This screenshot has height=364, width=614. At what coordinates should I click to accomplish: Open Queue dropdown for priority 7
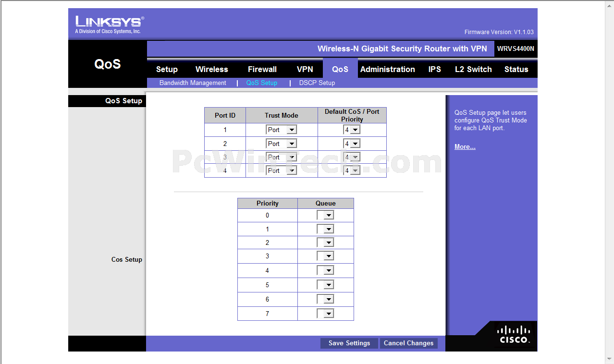pyautogui.click(x=325, y=314)
